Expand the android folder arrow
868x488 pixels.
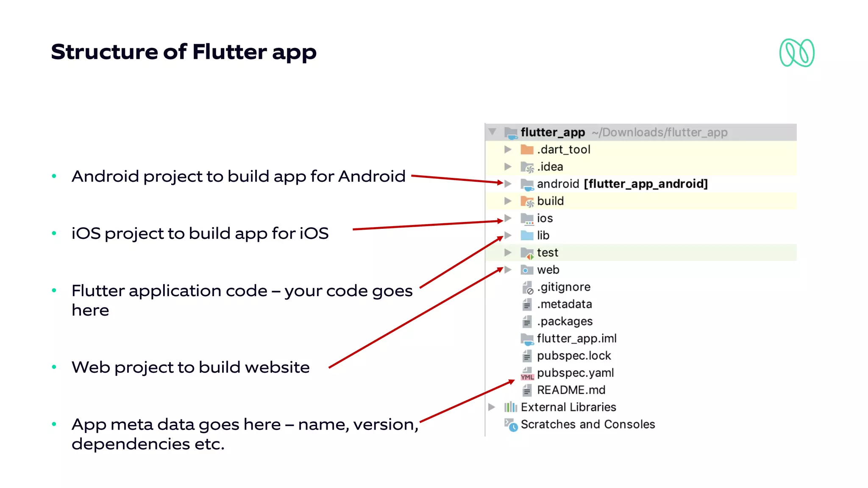[x=508, y=183]
